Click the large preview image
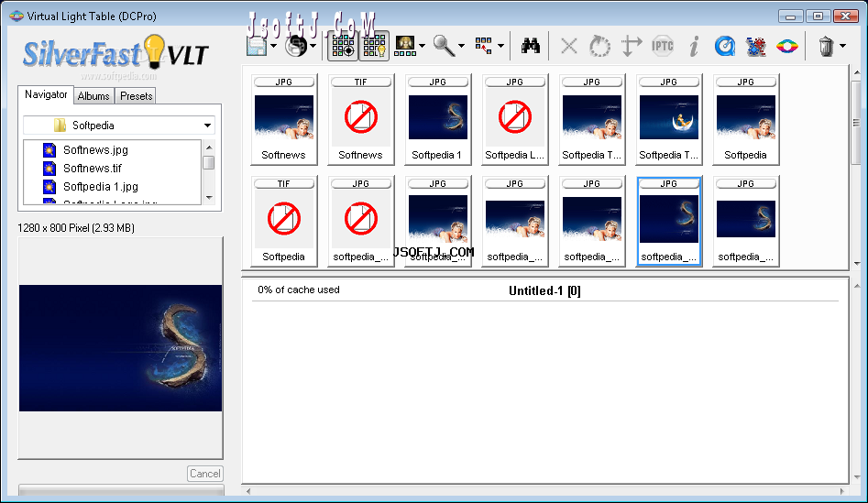Image resolution: width=868 pixels, height=503 pixels. tap(121, 348)
